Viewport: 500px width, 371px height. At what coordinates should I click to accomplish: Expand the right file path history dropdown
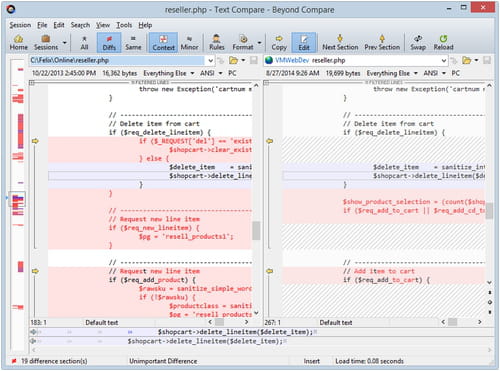click(444, 61)
